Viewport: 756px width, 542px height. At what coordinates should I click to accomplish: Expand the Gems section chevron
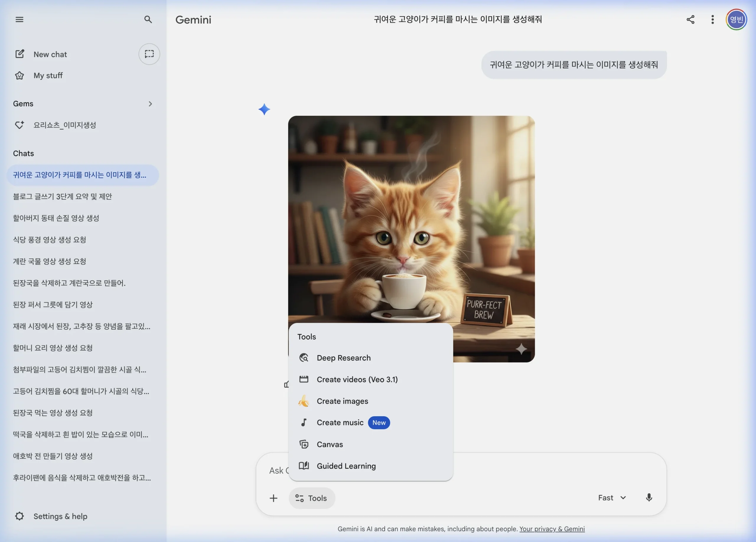click(x=150, y=104)
